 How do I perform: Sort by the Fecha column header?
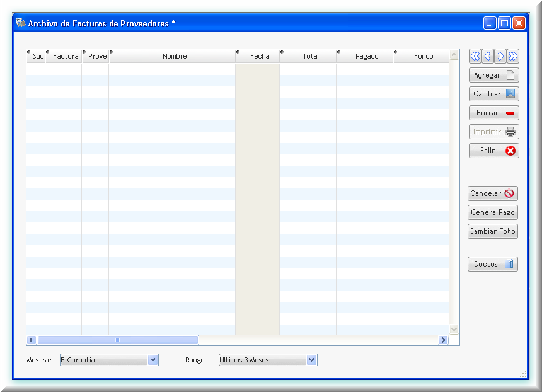pos(258,56)
